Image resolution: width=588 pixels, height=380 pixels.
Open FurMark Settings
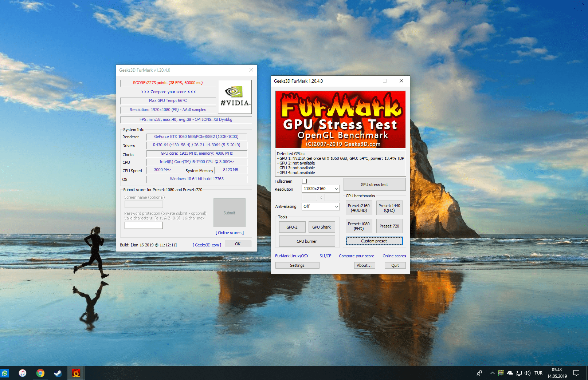297,265
